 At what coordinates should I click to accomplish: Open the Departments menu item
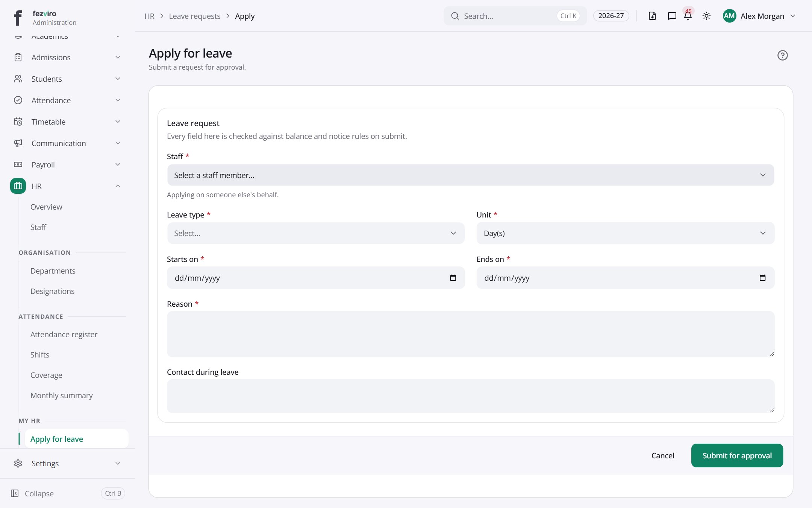pos(53,271)
